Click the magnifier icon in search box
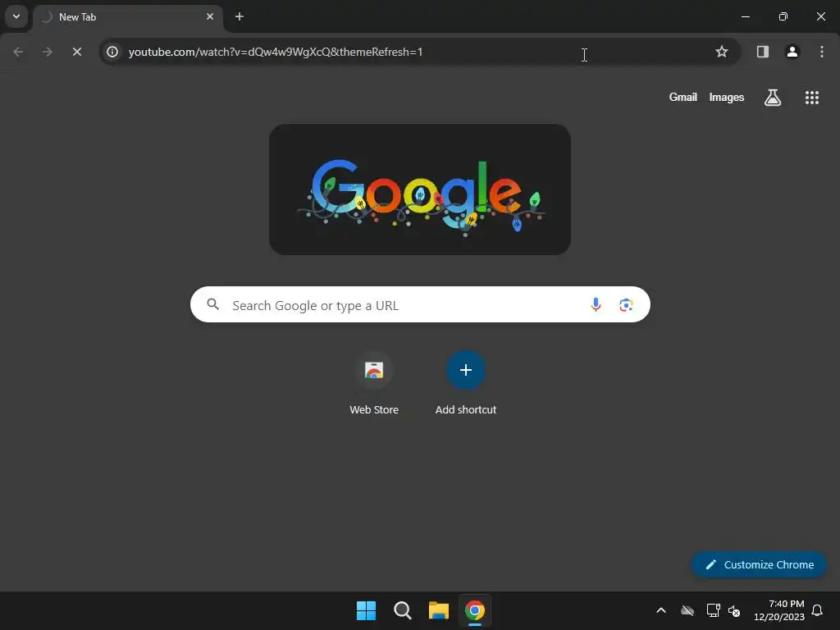Viewport: 840px width, 630px height. [x=213, y=305]
